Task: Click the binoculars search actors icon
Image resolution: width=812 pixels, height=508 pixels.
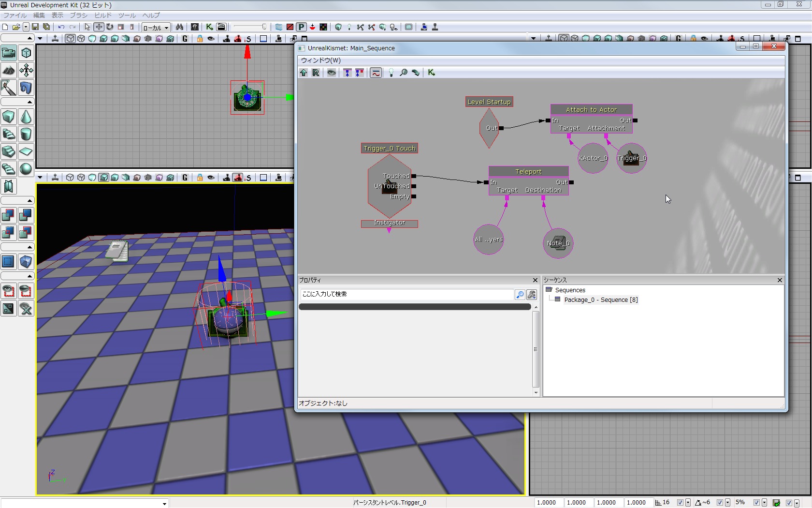Action: click(x=179, y=27)
